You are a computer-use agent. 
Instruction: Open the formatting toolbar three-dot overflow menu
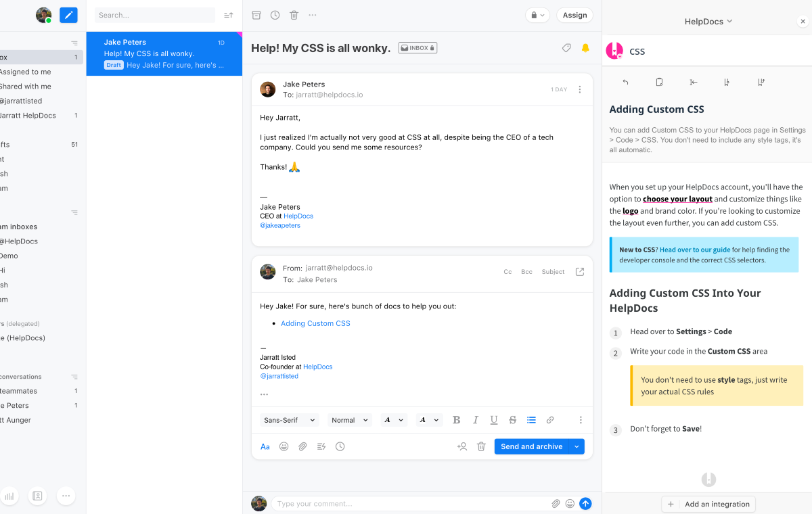580,420
